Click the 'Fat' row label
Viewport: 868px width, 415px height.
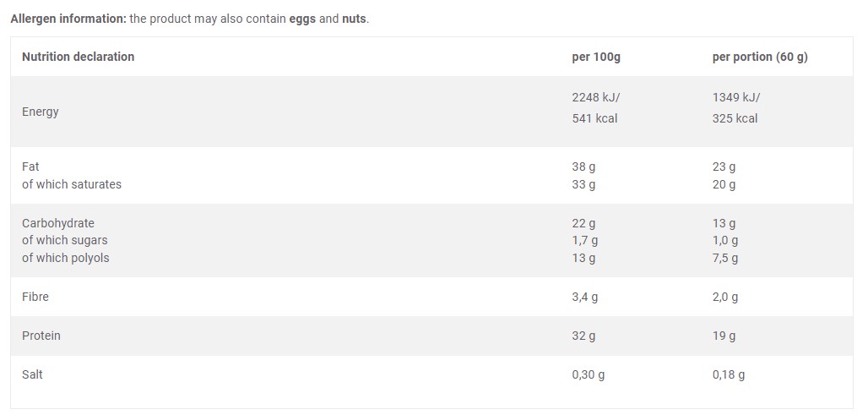coord(30,167)
